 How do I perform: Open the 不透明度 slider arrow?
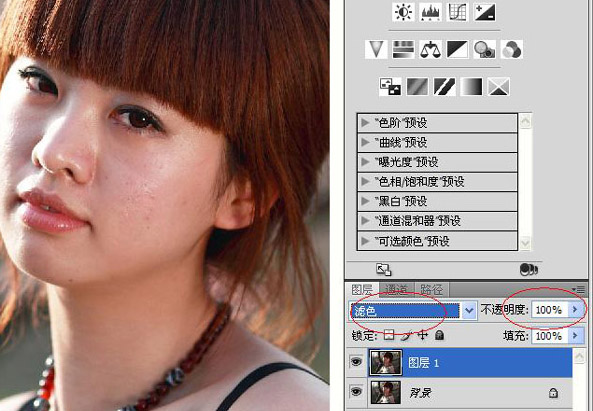coord(576,310)
